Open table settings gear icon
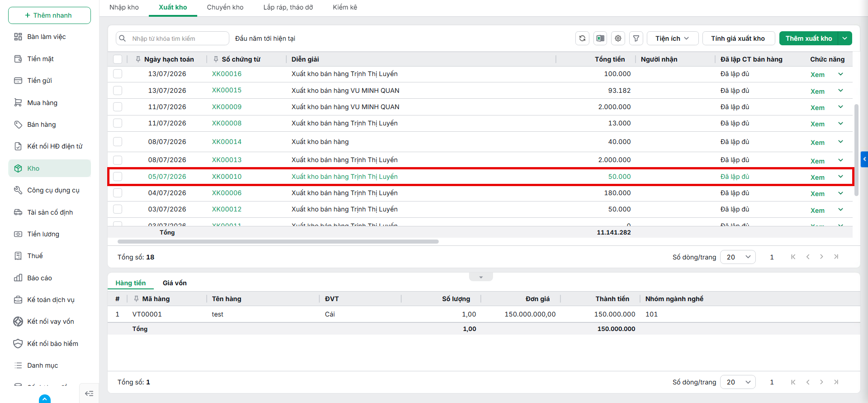 pos(618,38)
